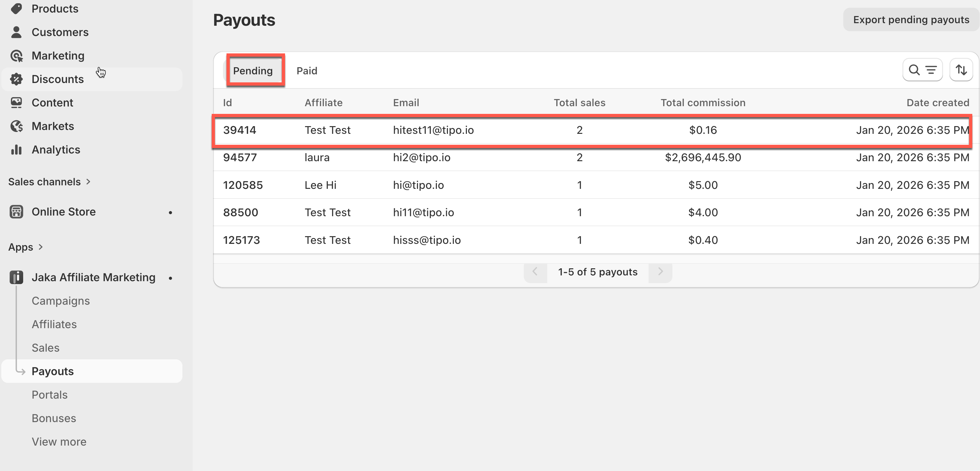Click View more under Jaka app
The height and width of the screenshot is (471, 980).
[x=59, y=442]
